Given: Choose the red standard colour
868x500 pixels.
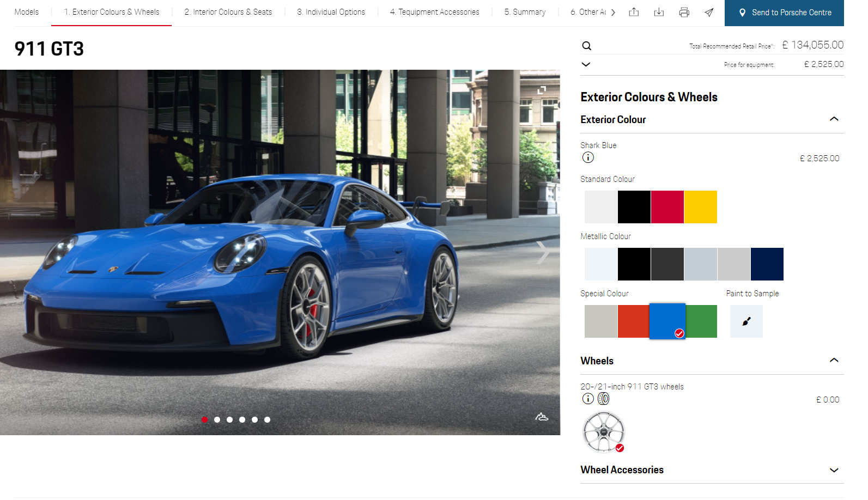Looking at the screenshot, I should [667, 207].
